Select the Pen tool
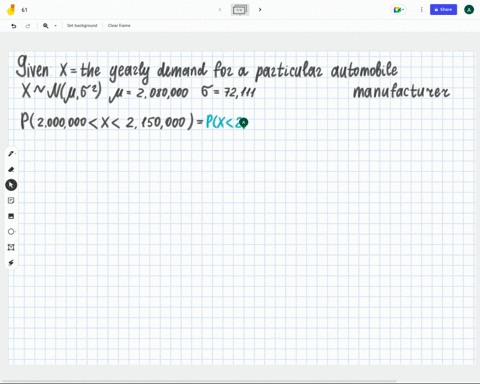Screen dimensions: 480x384 pyautogui.click(x=11, y=154)
